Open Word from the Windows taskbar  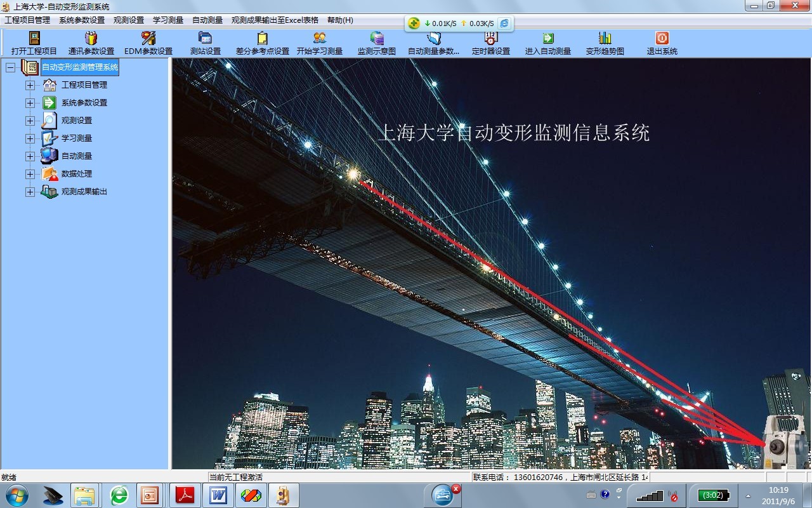pos(218,495)
